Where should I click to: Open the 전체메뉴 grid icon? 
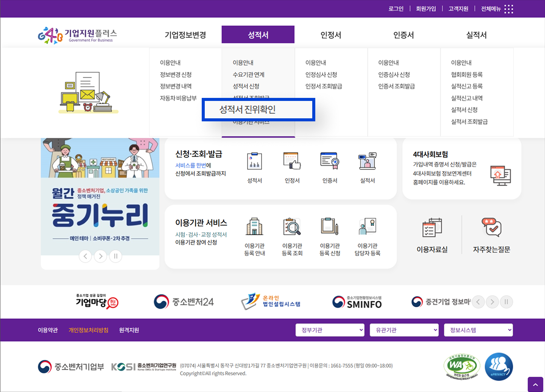click(509, 9)
